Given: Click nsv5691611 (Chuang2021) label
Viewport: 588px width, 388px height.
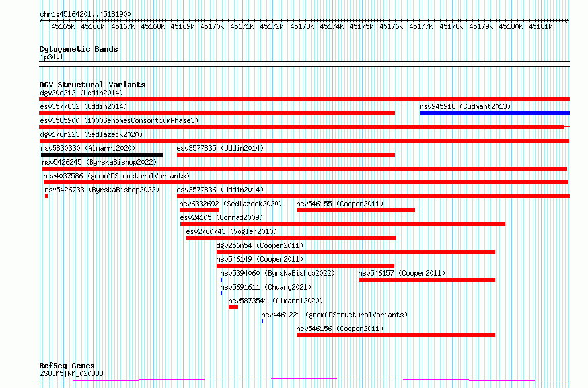Looking at the screenshot, I should coord(266,287).
